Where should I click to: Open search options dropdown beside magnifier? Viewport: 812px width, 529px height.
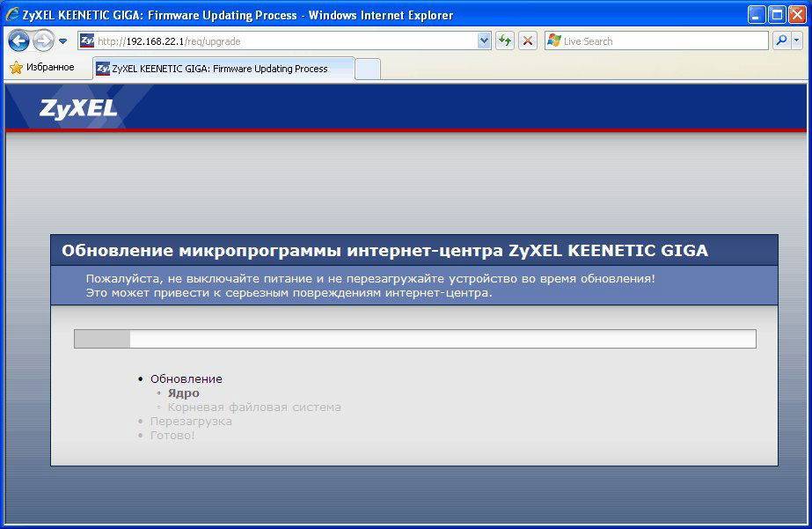tap(797, 41)
